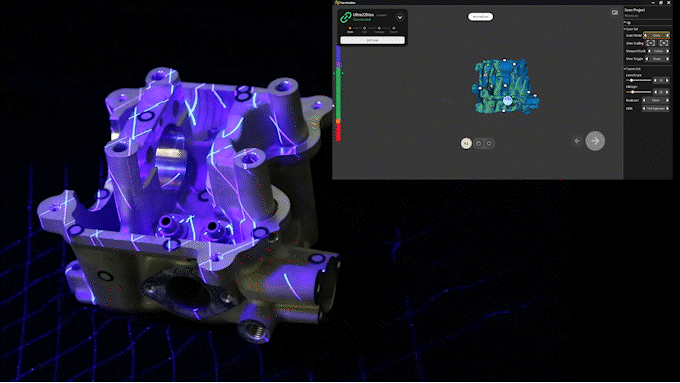Pause the scan with the pause button

coord(466,143)
